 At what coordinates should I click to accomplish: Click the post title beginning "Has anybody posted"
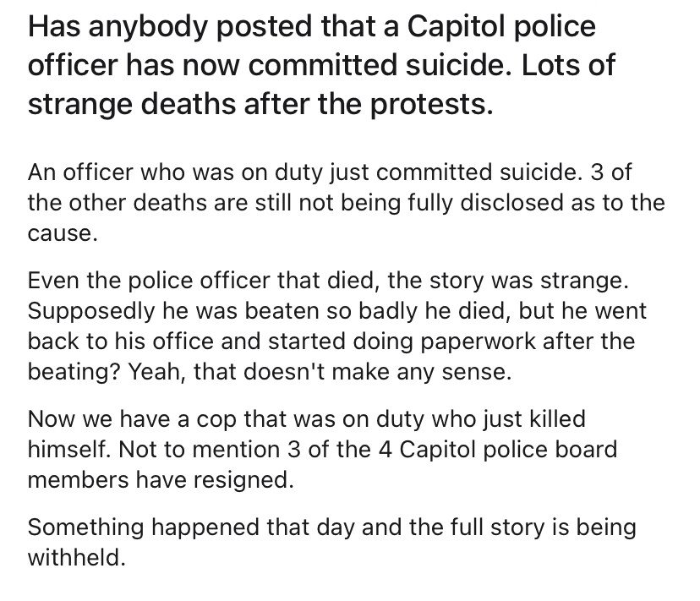tap(311, 27)
